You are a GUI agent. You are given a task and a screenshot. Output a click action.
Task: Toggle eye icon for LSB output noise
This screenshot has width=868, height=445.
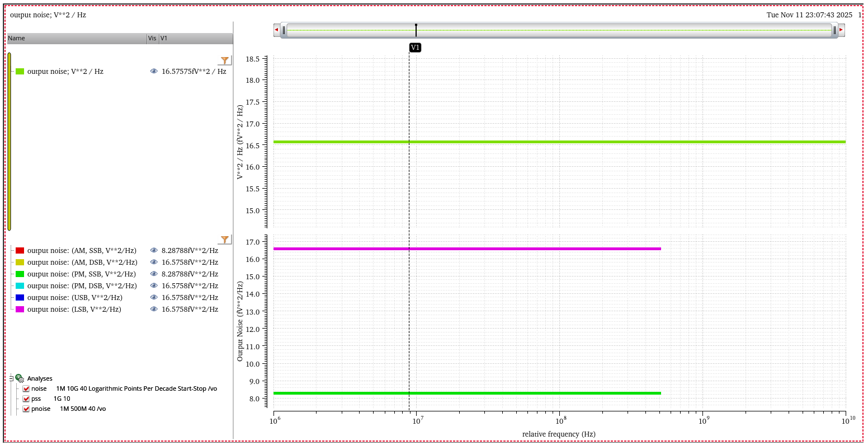point(154,310)
